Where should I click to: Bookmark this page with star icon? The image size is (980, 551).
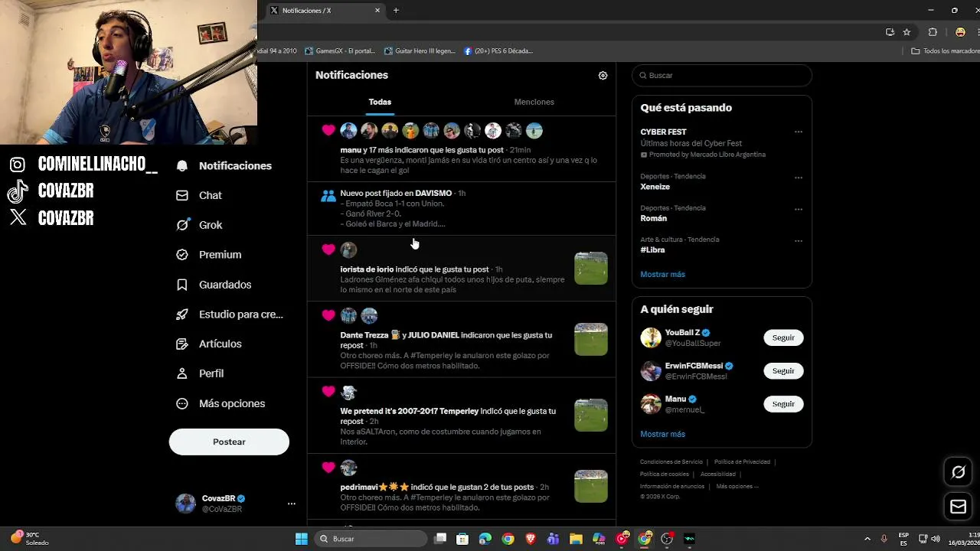click(906, 32)
